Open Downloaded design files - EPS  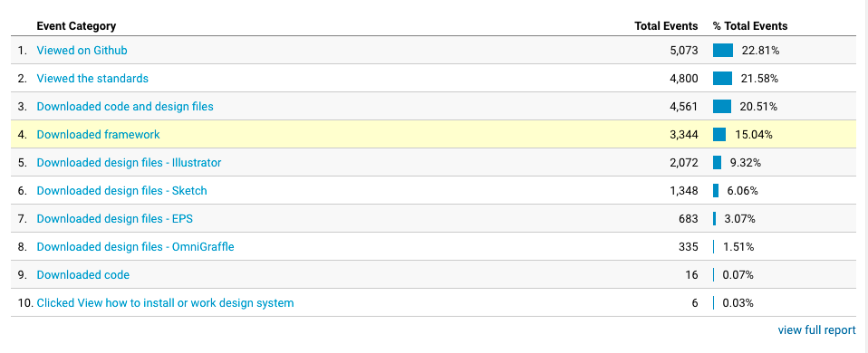(114, 219)
